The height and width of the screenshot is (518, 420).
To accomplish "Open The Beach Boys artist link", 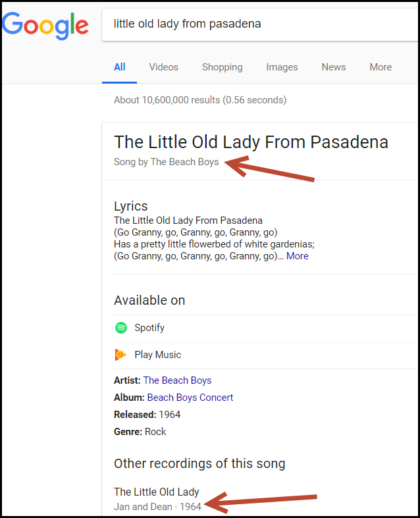I will point(178,380).
